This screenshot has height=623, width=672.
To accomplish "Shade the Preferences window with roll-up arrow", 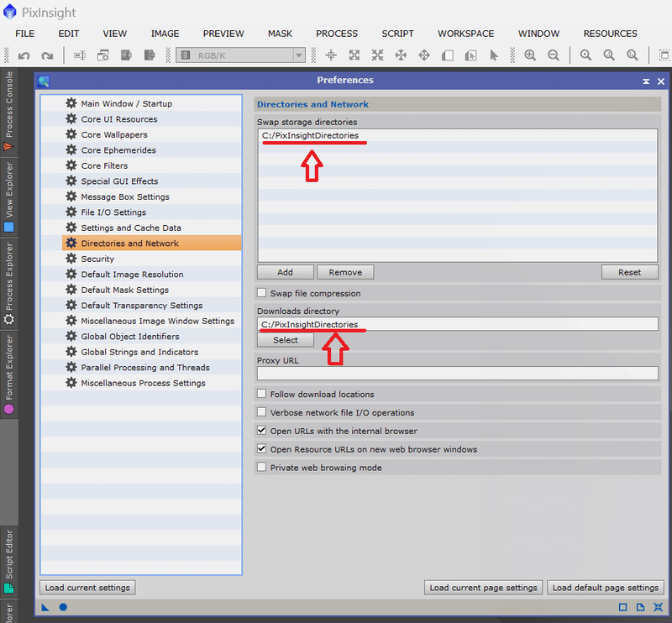I will click(646, 81).
